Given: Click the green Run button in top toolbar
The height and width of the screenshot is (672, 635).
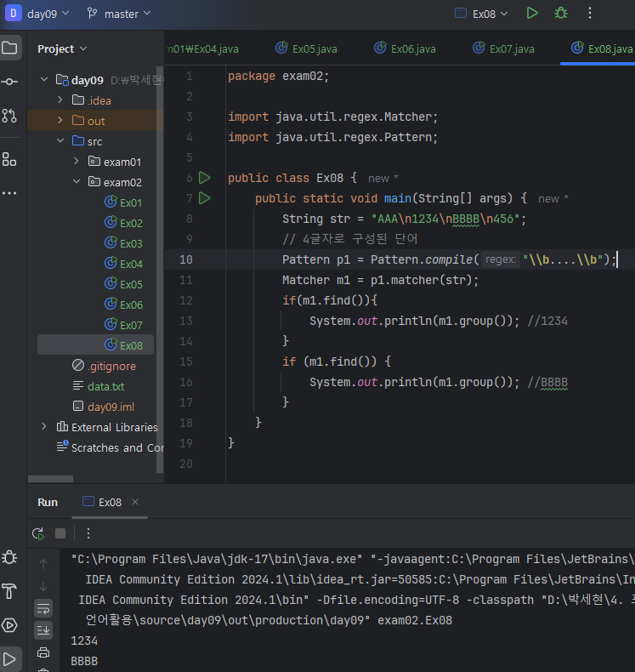Looking at the screenshot, I should tap(532, 13).
